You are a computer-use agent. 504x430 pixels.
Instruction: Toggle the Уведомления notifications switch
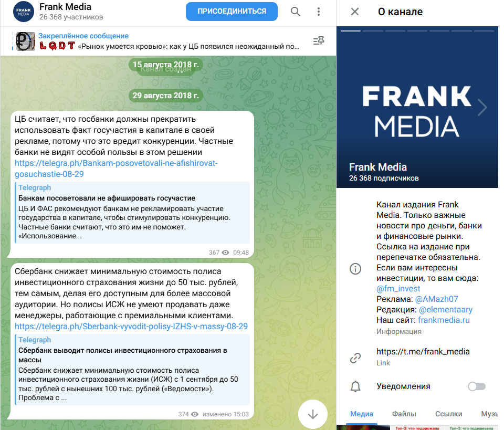476,386
